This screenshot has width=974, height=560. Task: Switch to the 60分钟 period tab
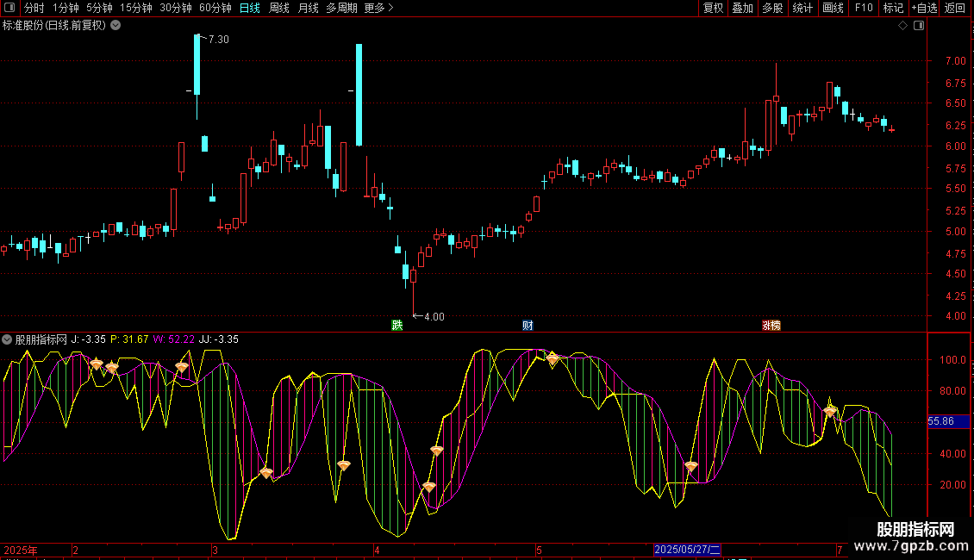pyautogui.click(x=215, y=8)
